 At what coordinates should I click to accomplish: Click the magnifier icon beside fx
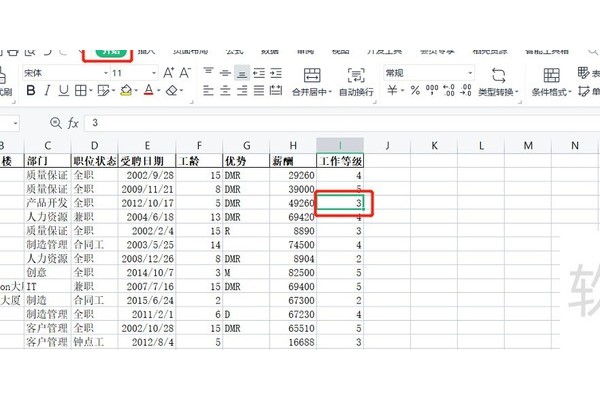coord(56,123)
